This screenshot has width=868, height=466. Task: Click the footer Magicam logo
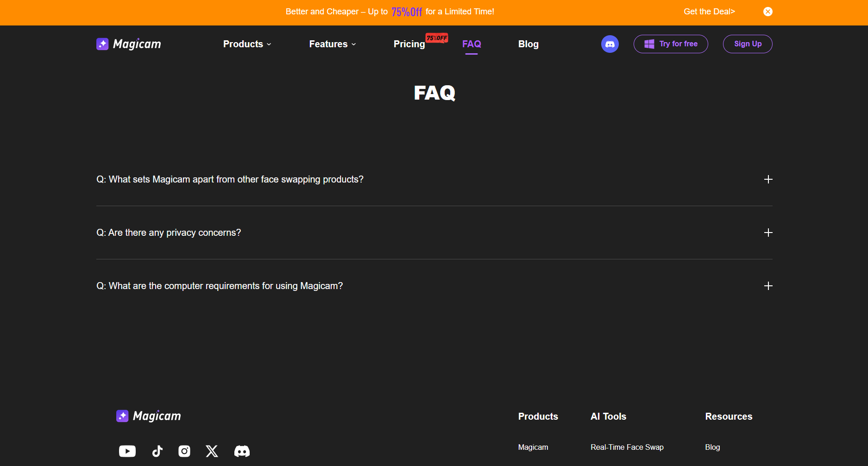point(149,416)
